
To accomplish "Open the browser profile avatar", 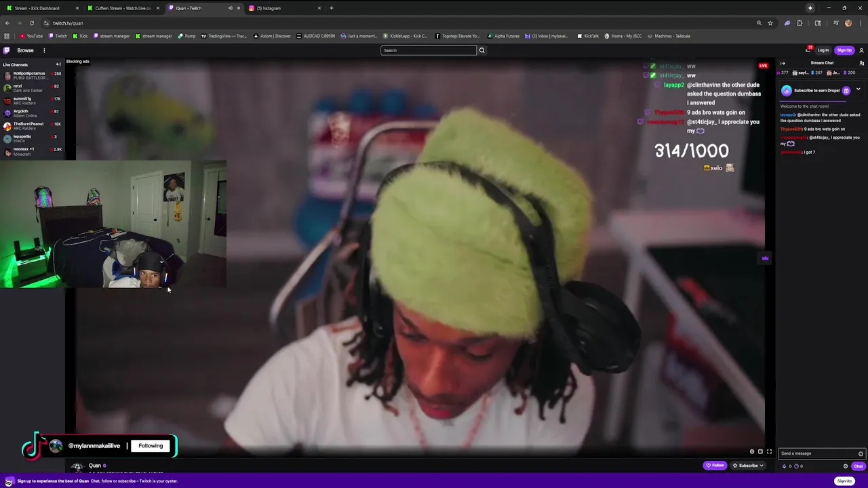I will coord(848,23).
